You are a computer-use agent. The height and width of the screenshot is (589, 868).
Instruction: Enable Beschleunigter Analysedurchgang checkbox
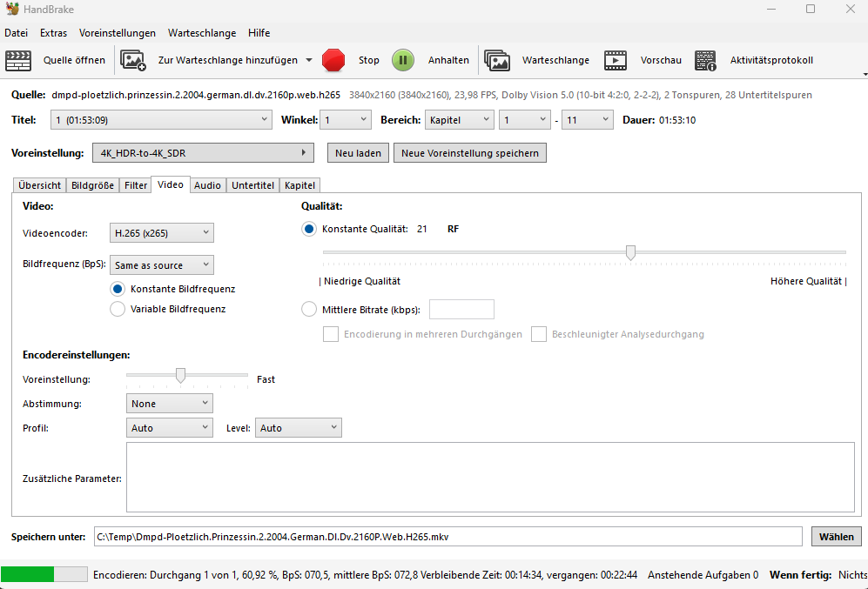click(539, 334)
